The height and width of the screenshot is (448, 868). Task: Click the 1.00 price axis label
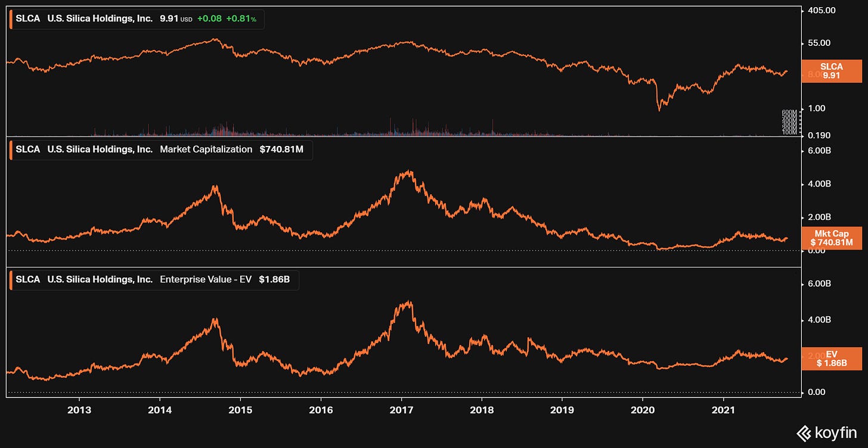point(818,108)
